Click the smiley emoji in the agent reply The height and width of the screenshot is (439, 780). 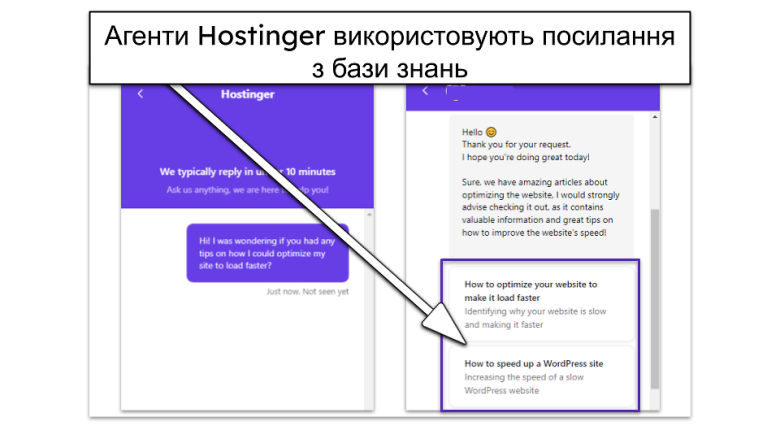(491, 132)
